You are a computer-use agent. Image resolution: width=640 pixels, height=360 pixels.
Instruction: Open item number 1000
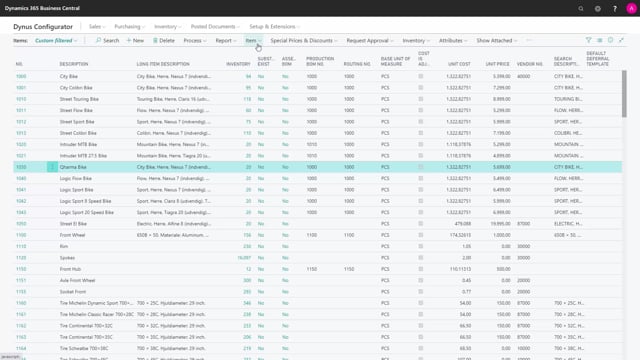tap(21, 76)
